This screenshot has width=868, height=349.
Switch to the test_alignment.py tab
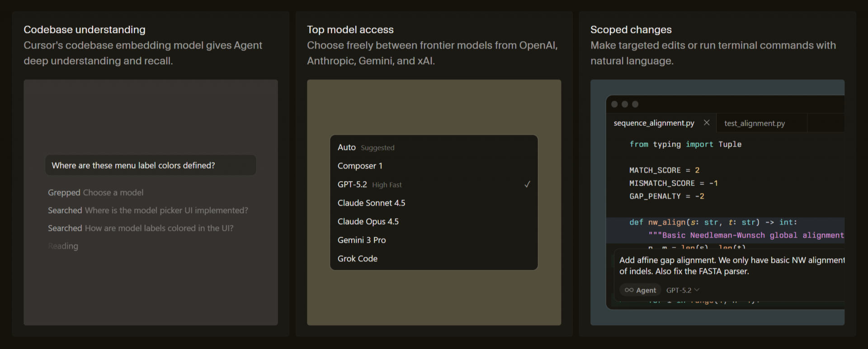(x=754, y=123)
